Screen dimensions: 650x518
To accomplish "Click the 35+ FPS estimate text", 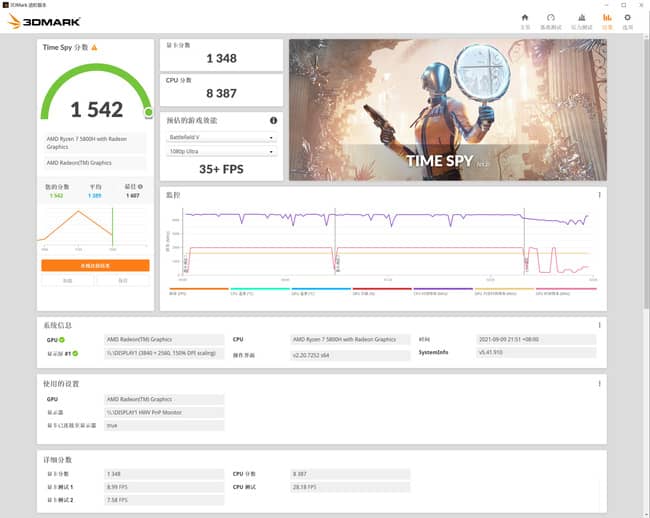I will tap(221, 169).
